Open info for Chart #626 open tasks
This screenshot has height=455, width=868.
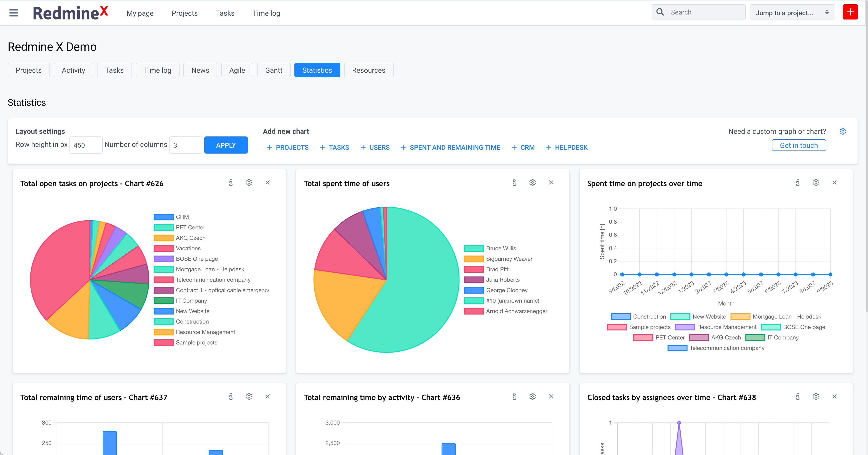point(231,182)
